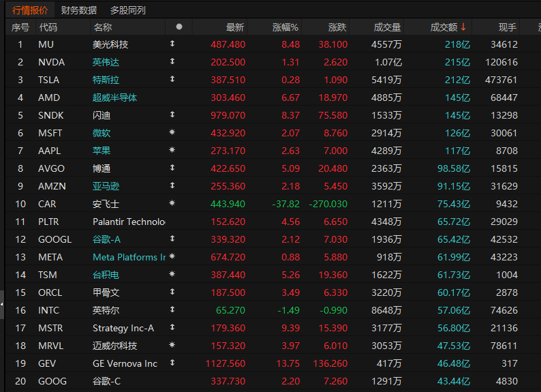Expand the collapsed left panel with the edge handle
Image resolution: width=541 pixels, height=392 pixels.
click(x=2, y=304)
